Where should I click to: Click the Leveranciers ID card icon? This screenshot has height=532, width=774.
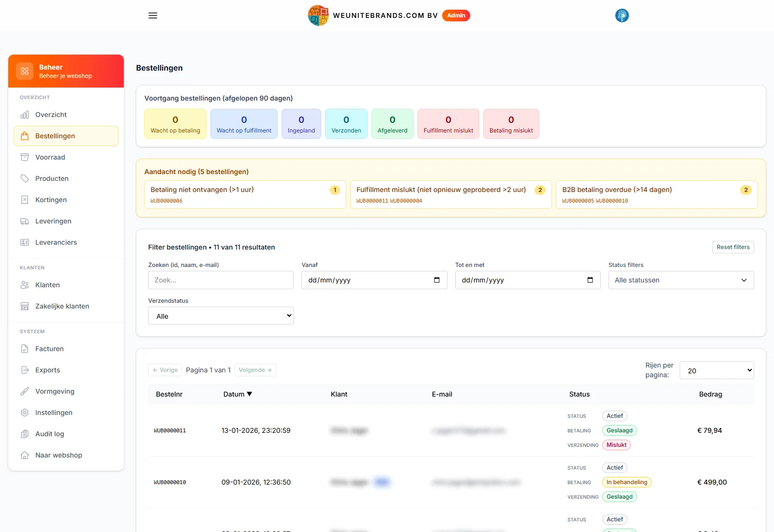25,242
